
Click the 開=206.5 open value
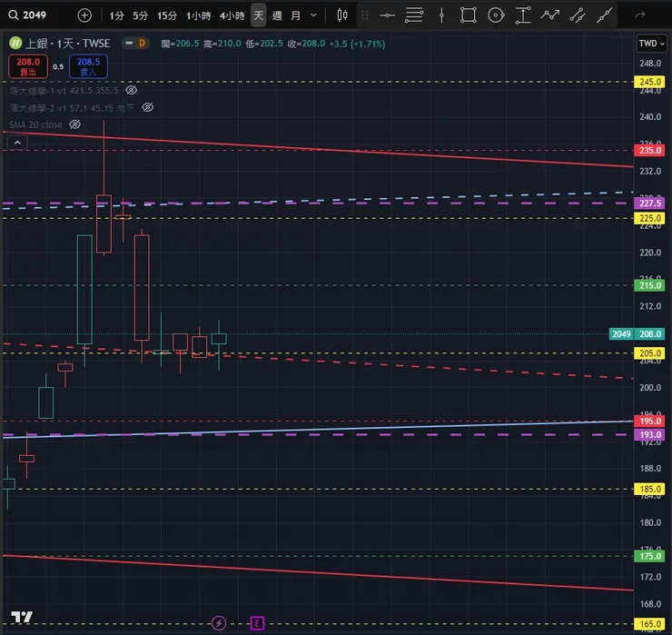tap(180, 44)
